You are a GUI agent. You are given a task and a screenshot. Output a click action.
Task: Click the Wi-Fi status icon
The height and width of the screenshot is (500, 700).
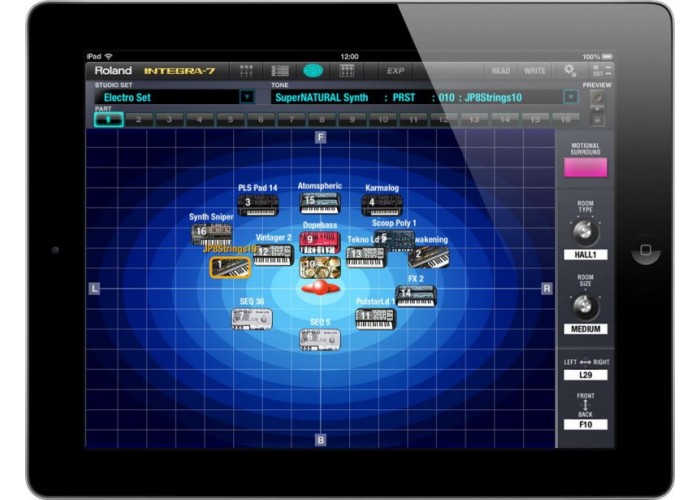(108, 56)
